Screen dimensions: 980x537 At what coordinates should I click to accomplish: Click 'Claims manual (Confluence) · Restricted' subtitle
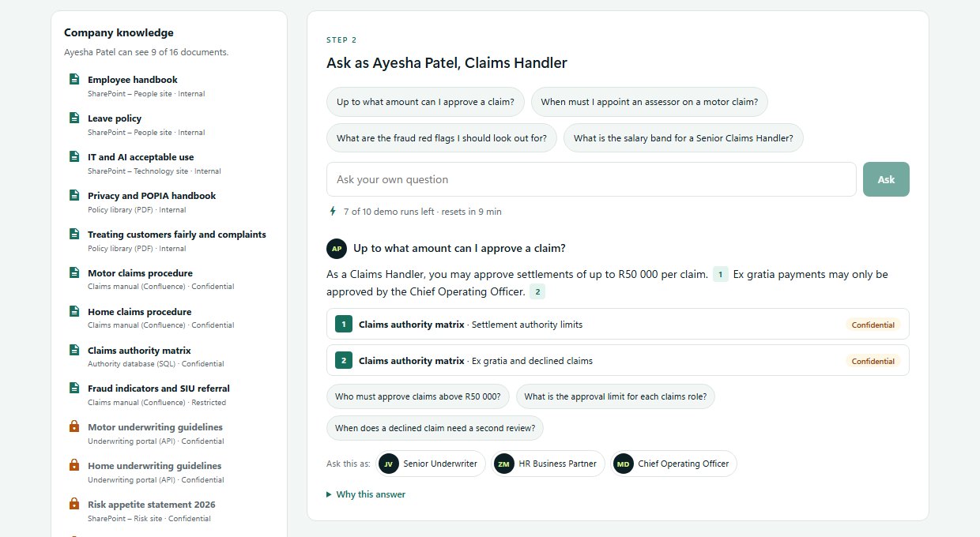(156, 403)
